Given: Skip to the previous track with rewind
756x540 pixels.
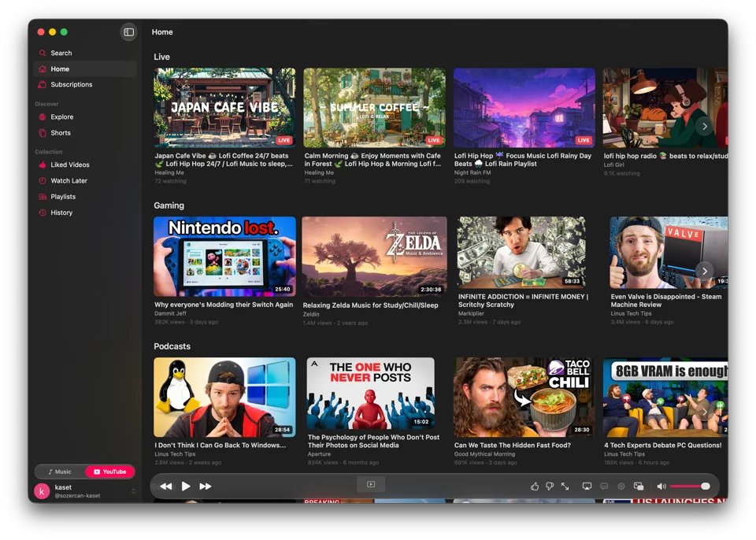Looking at the screenshot, I should tap(166, 486).
